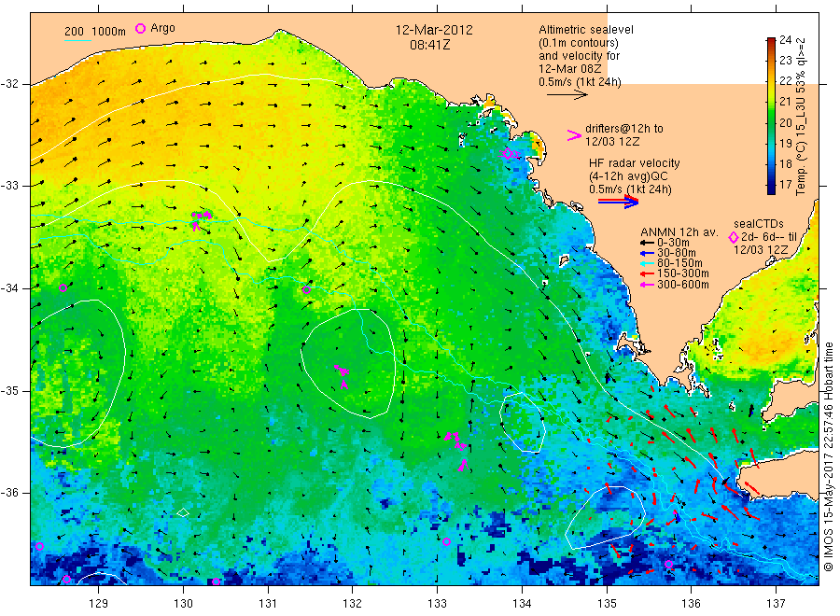The height and width of the screenshot is (616, 840).
Task: Click the Argo float marker near 36.5S 128.3E
Action: pos(39,546)
